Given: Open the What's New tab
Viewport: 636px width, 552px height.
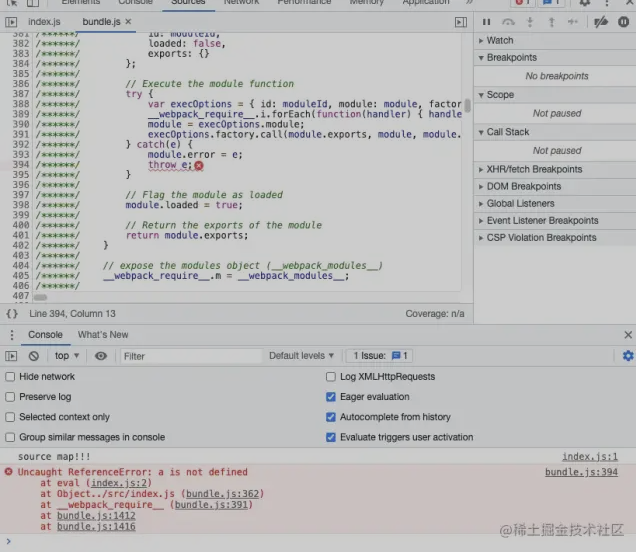Looking at the screenshot, I should point(103,335).
